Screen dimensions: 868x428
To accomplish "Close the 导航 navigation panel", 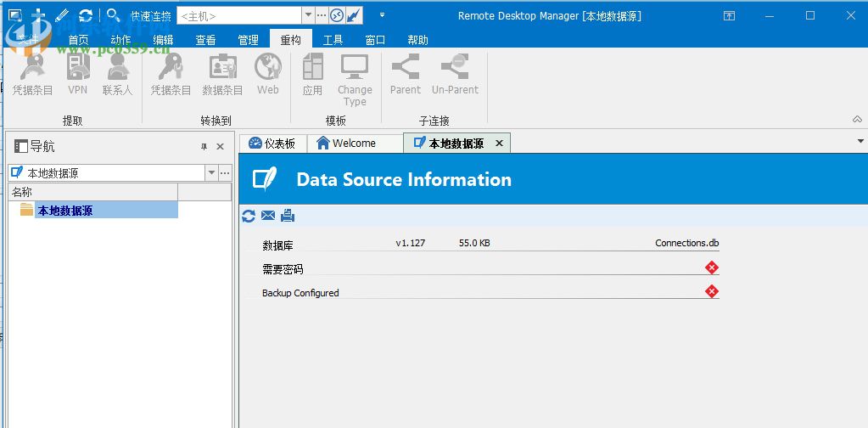I will (x=220, y=147).
